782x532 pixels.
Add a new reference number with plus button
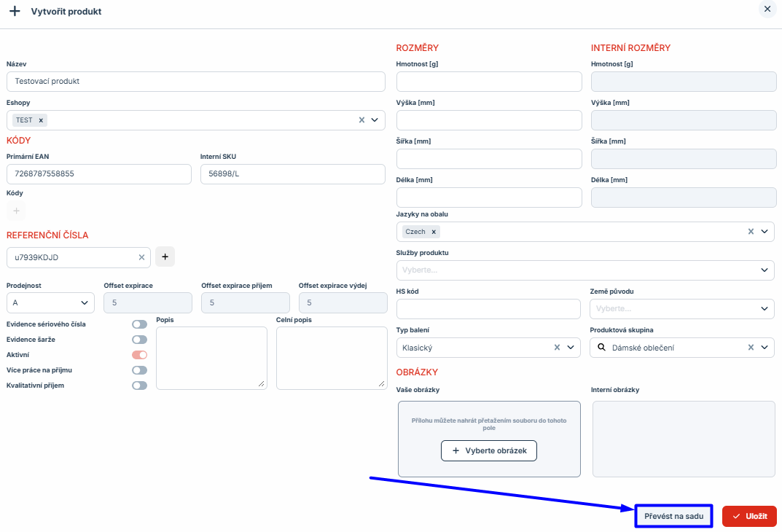click(165, 257)
